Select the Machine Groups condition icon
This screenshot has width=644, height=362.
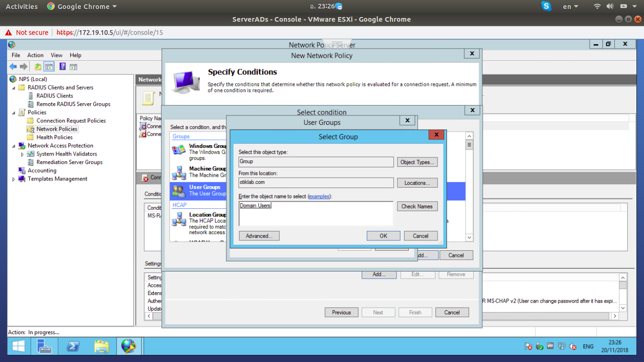point(179,172)
